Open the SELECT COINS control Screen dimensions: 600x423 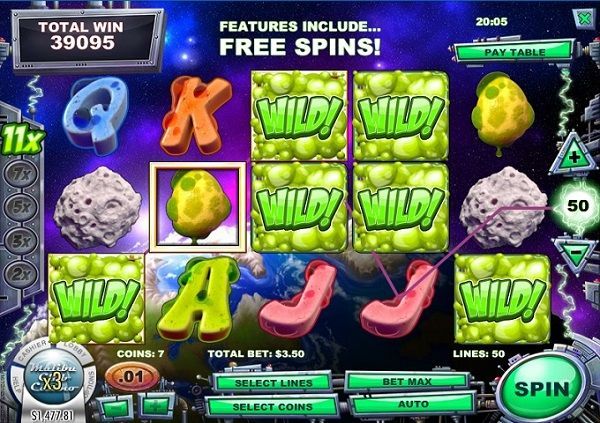coord(272,407)
